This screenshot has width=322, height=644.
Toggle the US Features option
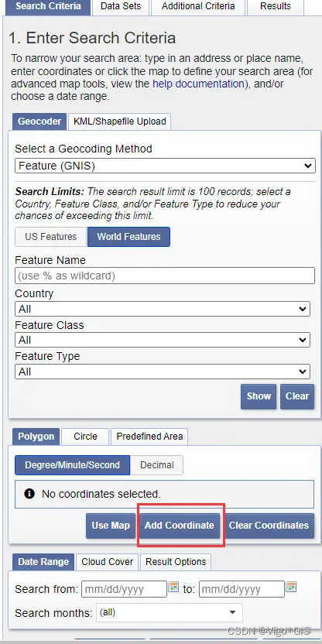[51, 237]
